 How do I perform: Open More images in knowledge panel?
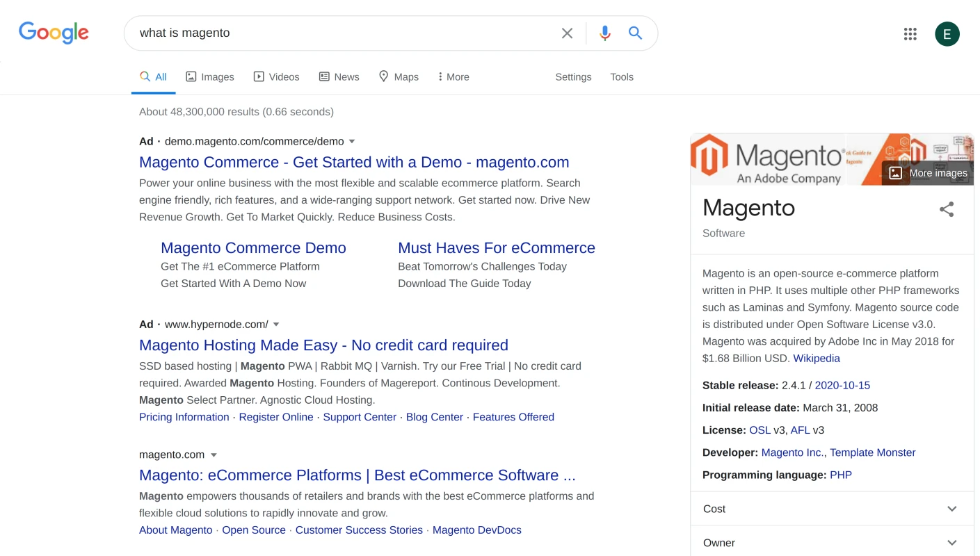pos(928,173)
